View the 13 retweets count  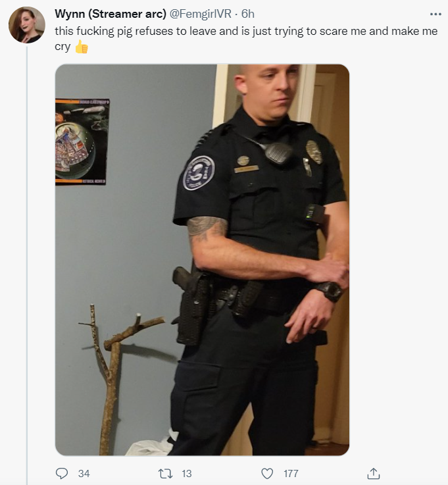pos(186,474)
